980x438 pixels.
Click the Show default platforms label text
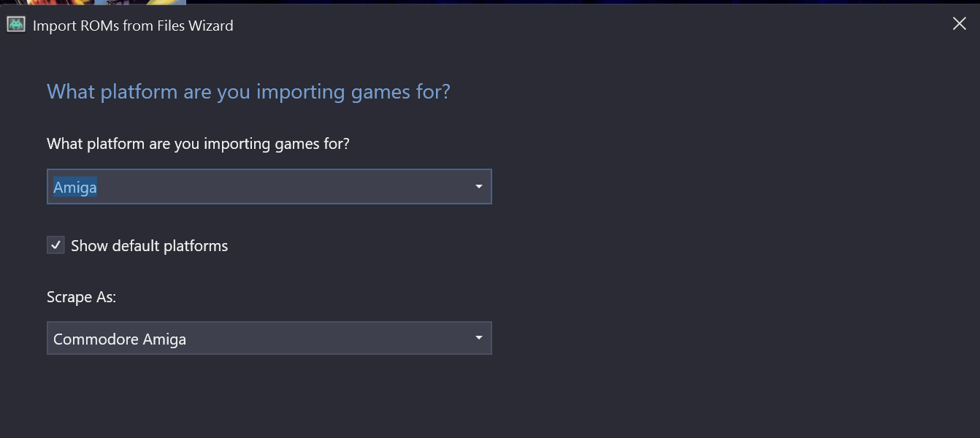click(x=149, y=246)
